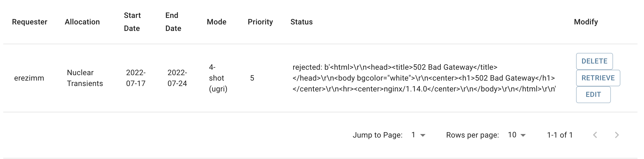Click the DELETE button

coord(594,61)
